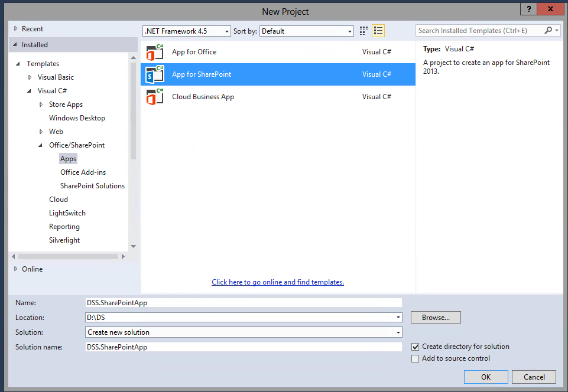Select SharePoint Solutions in the tree
568x392 pixels.
(x=92, y=186)
